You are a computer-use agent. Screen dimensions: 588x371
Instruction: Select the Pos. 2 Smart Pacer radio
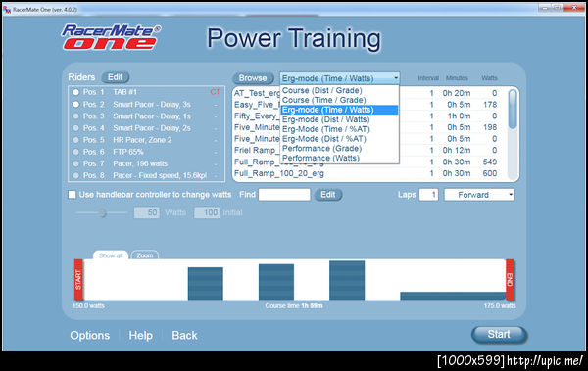[x=76, y=104]
